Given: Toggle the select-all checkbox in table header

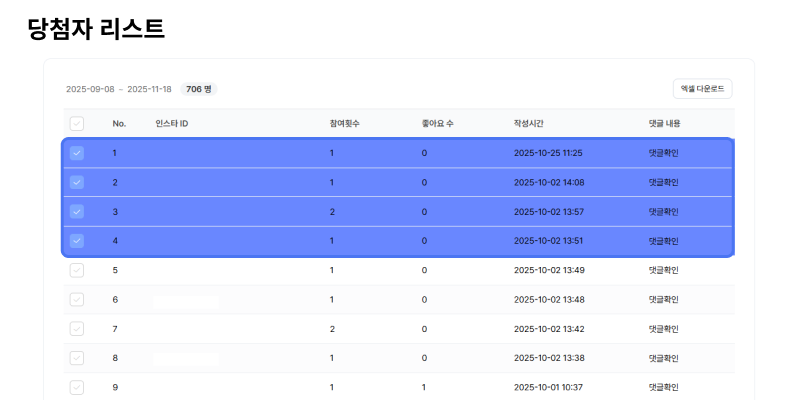Looking at the screenshot, I should tap(77, 124).
